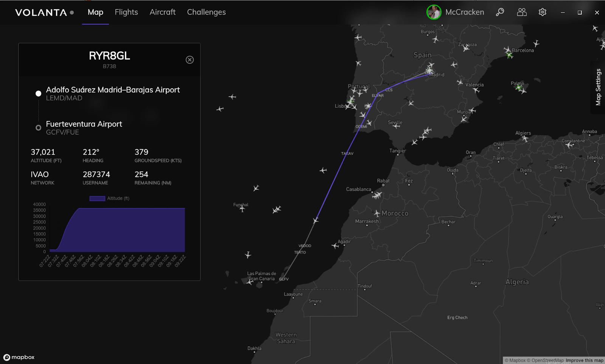Click the status dot beside VOLANTA logo
Image resolution: width=605 pixels, height=364 pixels.
click(72, 12)
